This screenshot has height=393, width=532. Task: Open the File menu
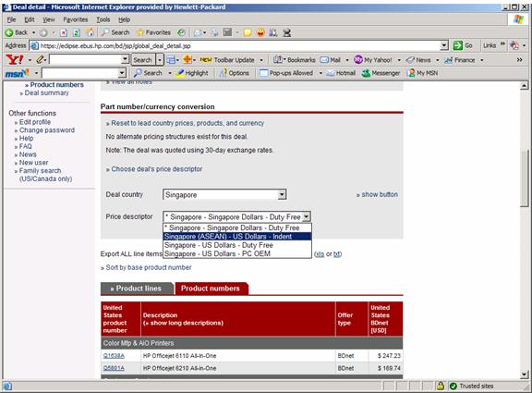[11, 19]
